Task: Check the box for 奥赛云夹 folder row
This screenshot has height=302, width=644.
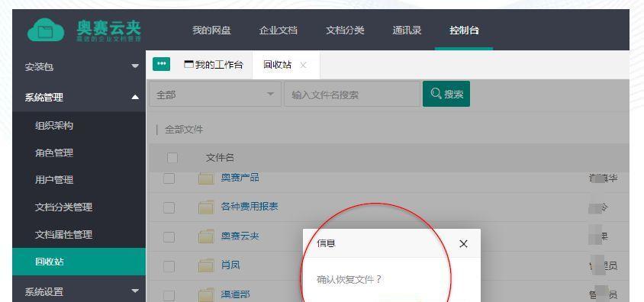Action: [x=169, y=236]
